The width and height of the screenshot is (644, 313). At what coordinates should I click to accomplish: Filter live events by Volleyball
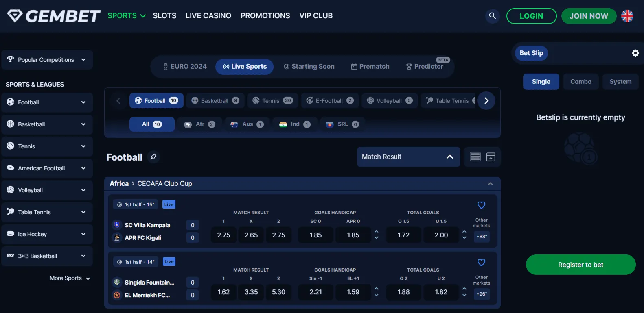390,101
